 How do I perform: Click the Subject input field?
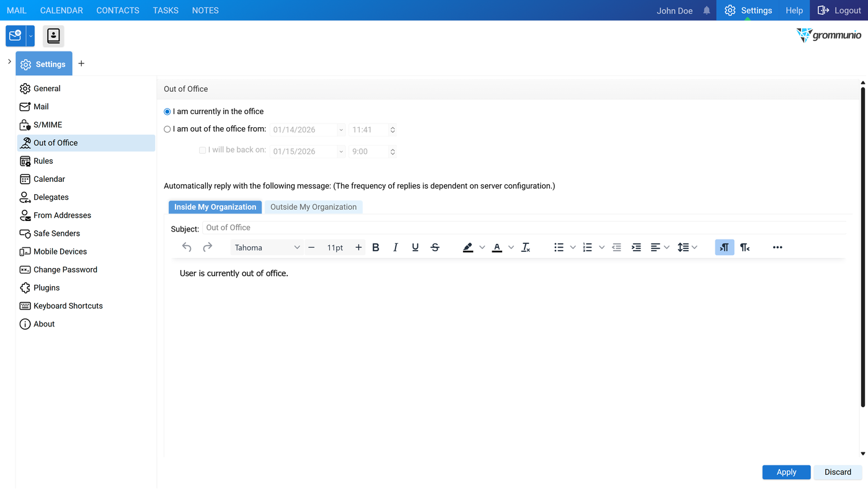524,228
